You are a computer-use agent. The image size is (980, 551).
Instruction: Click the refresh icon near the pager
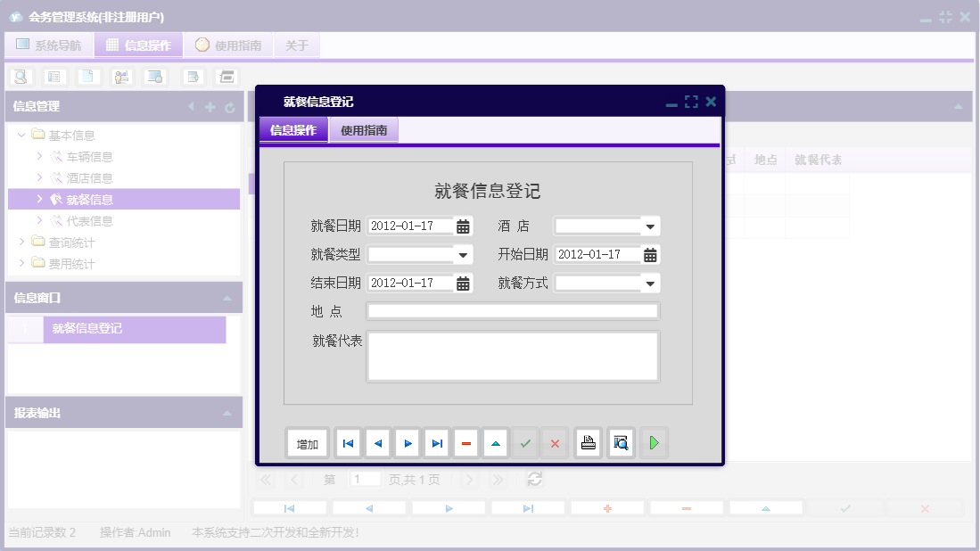tap(534, 479)
